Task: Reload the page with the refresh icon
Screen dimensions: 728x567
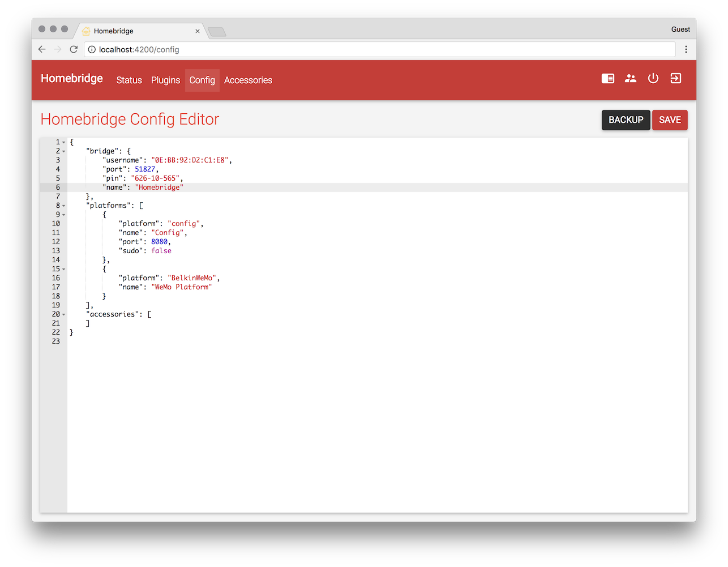Action: (x=74, y=49)
